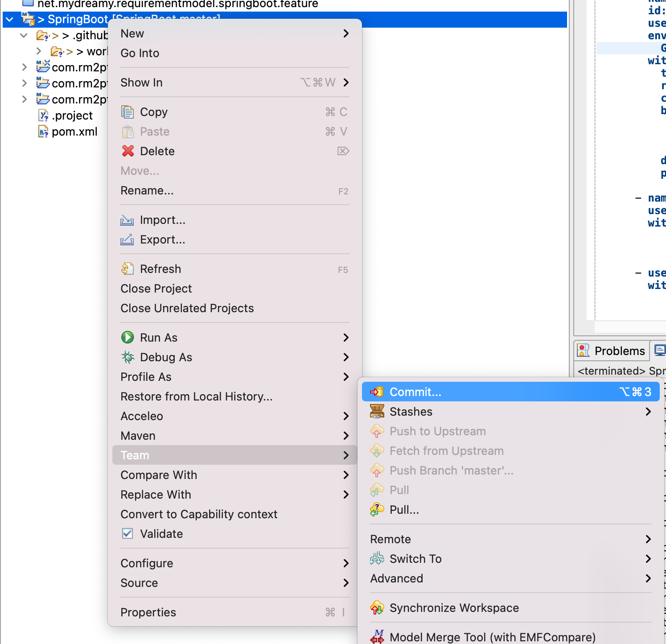Open the Replace With submenu
Screen dimensions: 666x644
[x=234, y=495]
